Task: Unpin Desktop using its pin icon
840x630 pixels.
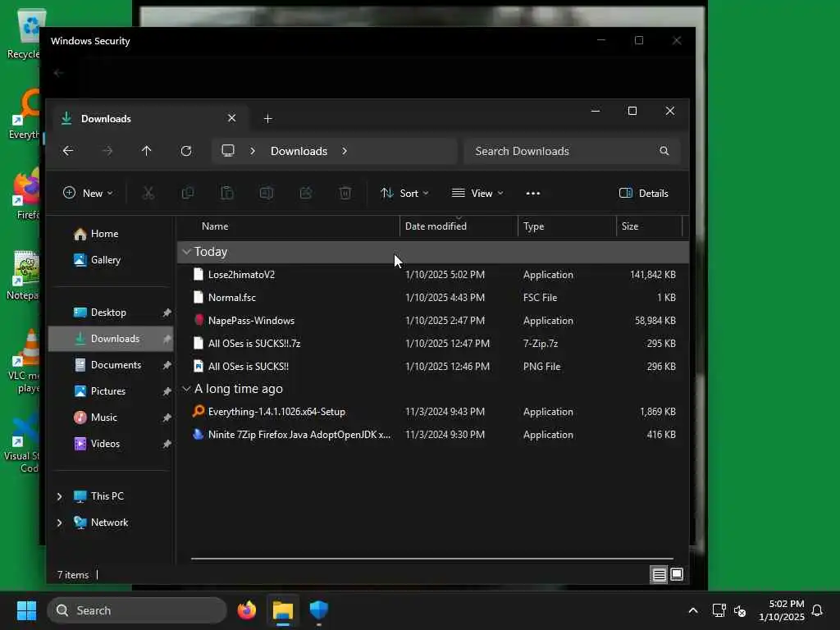Action: (167, 313)
